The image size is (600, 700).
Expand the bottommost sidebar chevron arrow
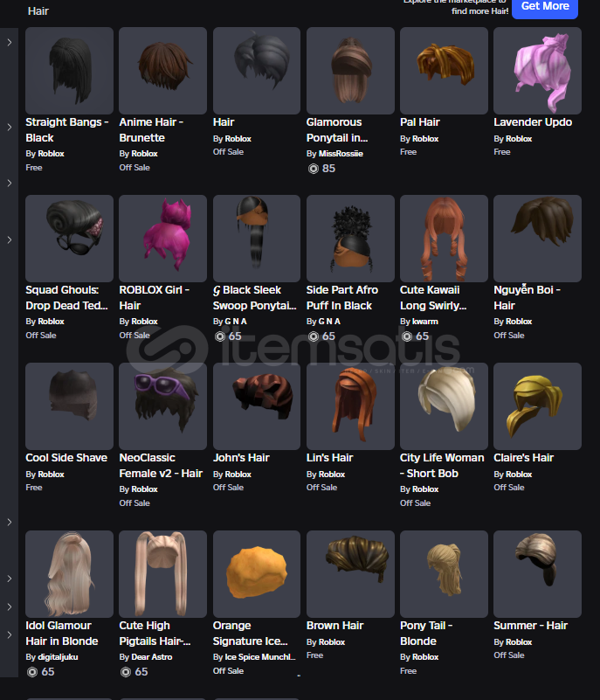[10, 634]
